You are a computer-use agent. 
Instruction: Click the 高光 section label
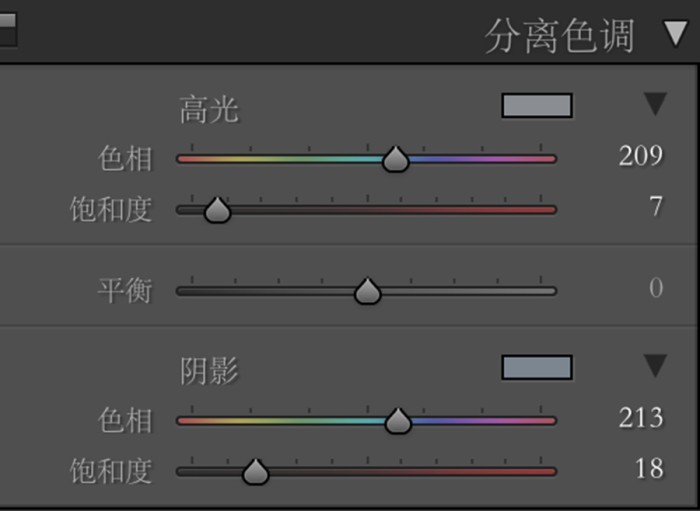point(209,109)
